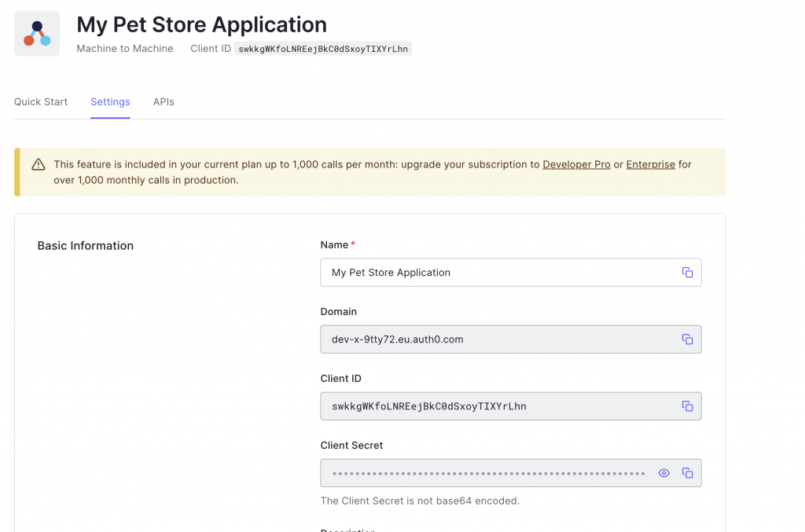Click the 'My Pet Store Application' page title

202,24
